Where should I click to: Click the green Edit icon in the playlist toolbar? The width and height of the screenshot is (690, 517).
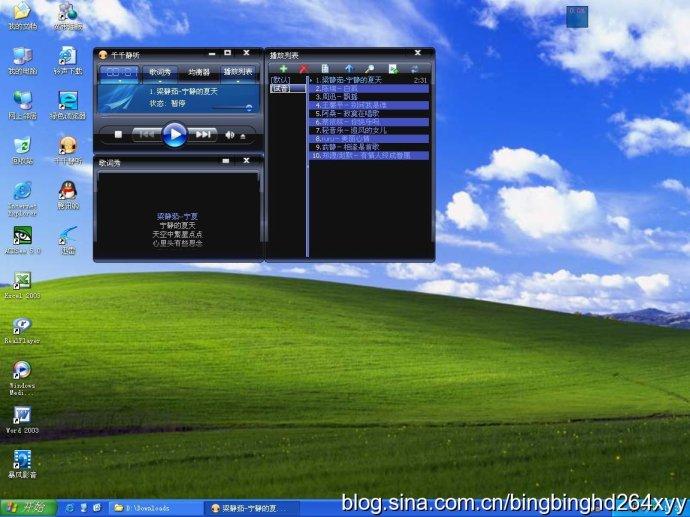393,69
